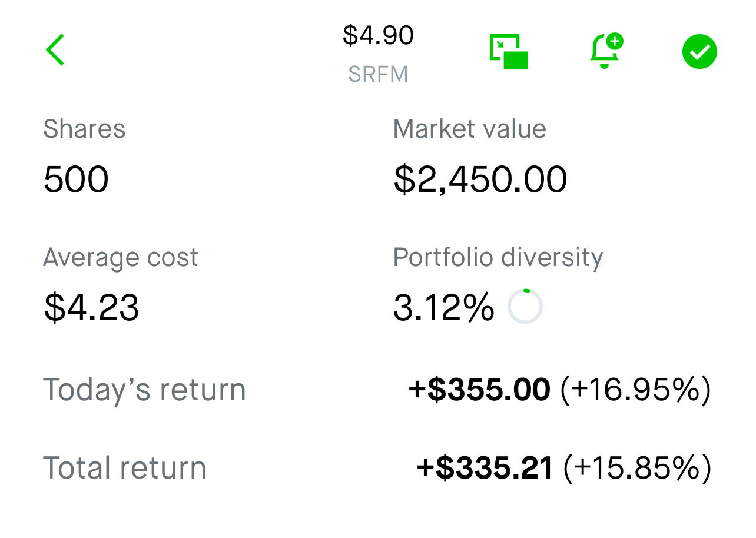Select the SRFM ticker label
The image size is (756, 538).
[x=378, y=75]
